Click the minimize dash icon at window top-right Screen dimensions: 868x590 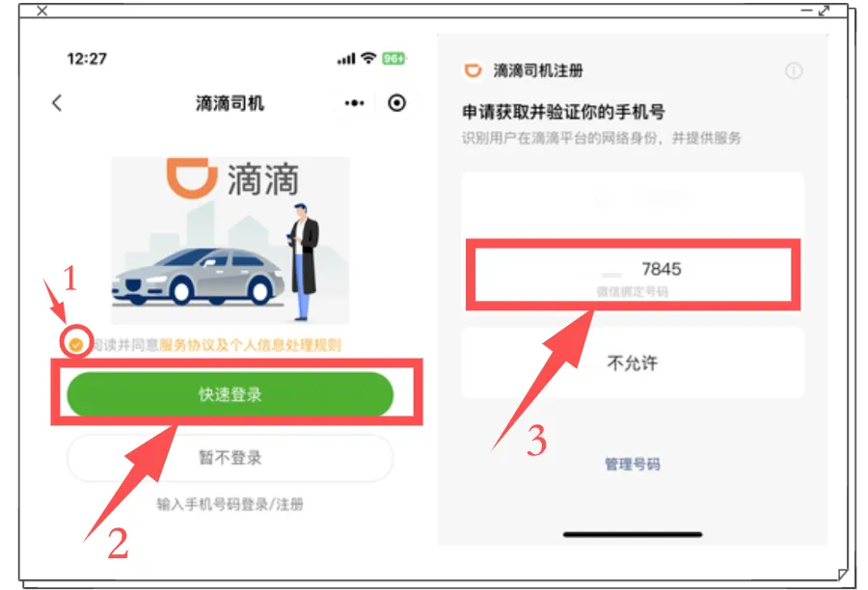[806, 11]
